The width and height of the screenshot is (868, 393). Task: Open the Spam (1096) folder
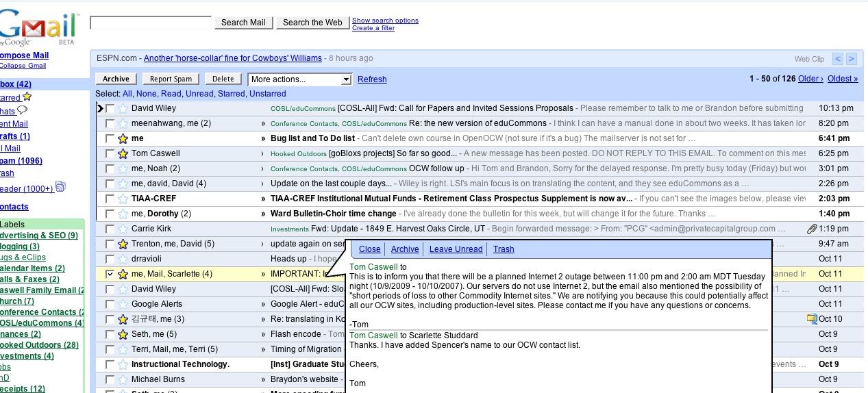tap(21, 161)
